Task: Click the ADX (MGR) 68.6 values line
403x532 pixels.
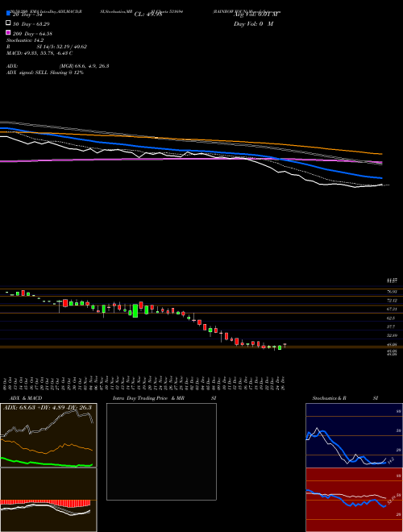Action: click(x=58, y=66)
